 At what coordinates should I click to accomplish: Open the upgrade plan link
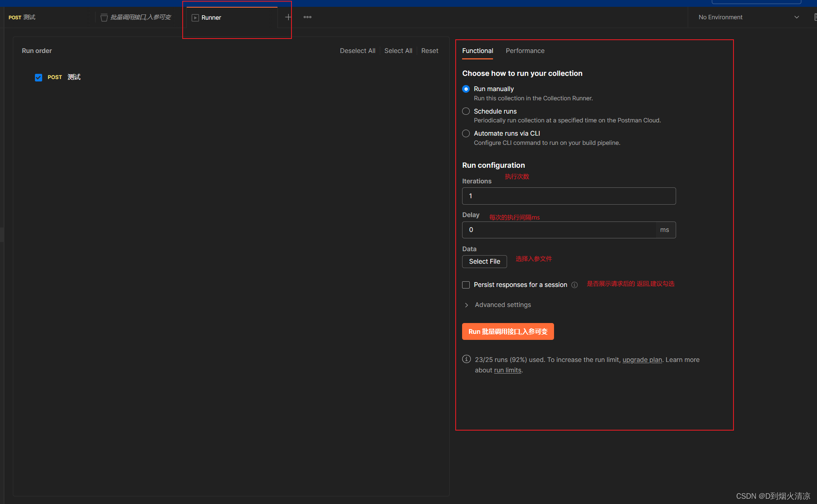642,360
